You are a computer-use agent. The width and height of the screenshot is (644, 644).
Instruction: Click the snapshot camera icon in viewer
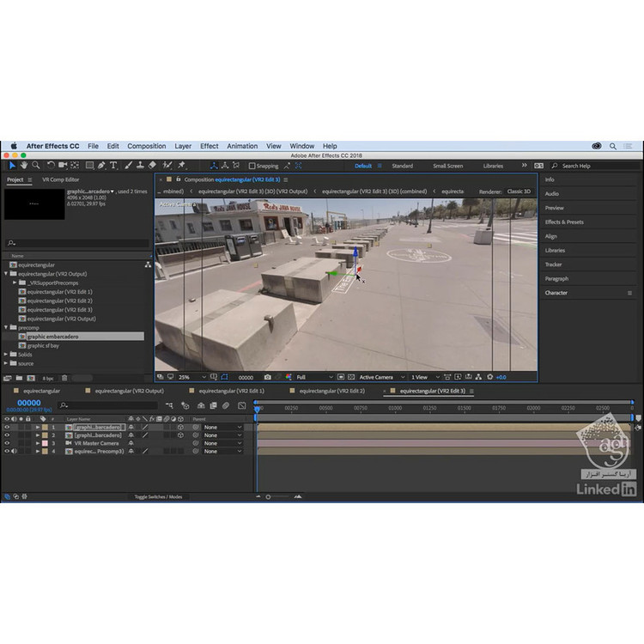268,377
